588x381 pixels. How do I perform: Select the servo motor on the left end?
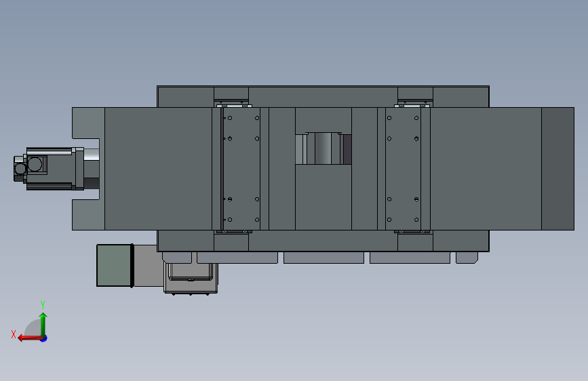[x=49, y=169]
